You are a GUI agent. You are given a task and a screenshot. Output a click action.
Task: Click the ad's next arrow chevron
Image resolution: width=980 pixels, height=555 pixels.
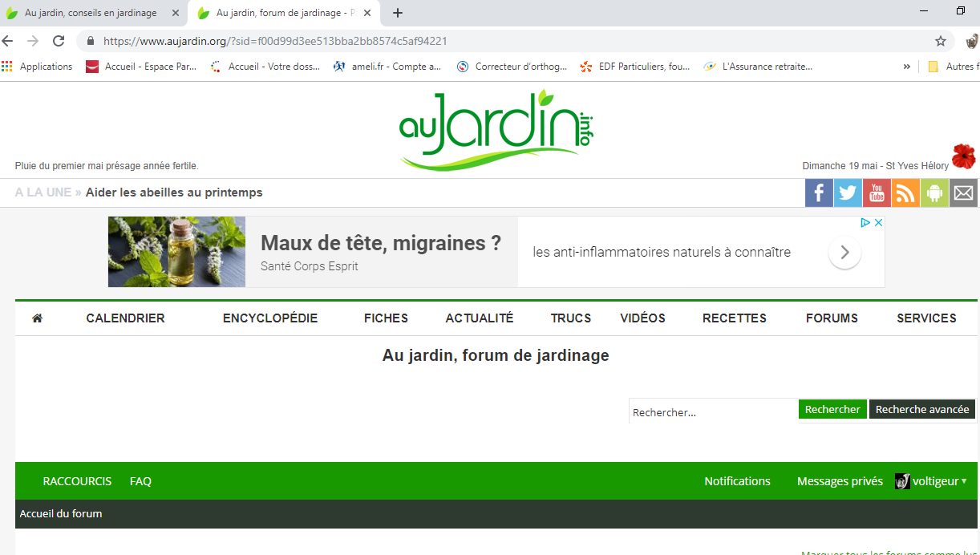[x=844, y=253]
